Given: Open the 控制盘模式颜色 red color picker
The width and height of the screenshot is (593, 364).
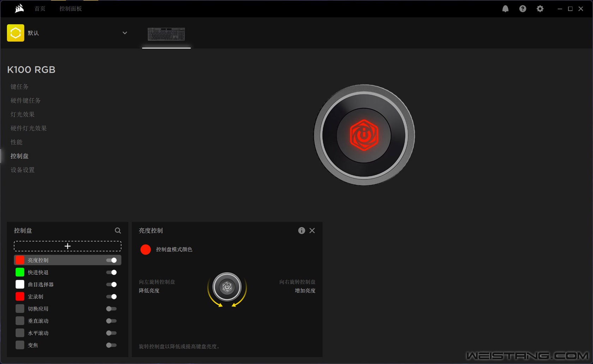Looking at the screenshot, I should 145,249.
